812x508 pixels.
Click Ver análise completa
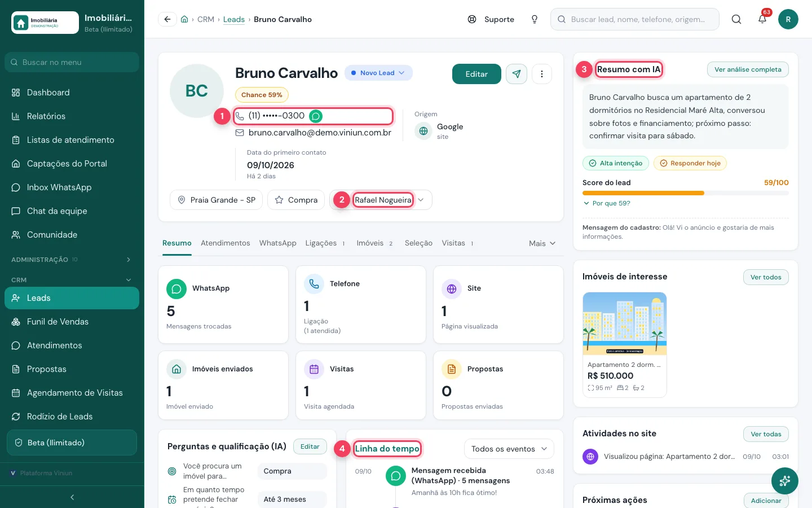748,69
